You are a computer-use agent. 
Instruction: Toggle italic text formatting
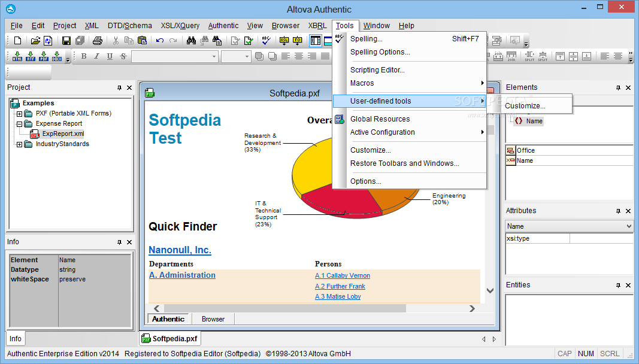[96, 56]
